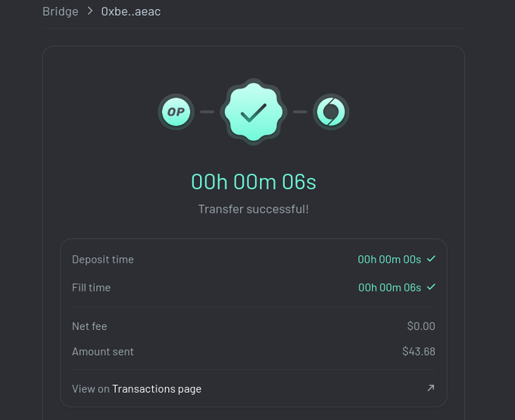Click the destination chain logo icon
515x420 pixels.
(x=331, y=112)
